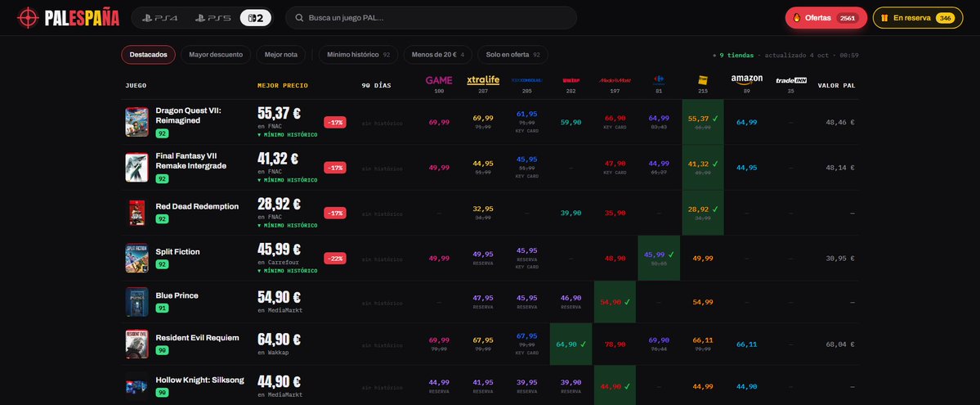
Task: Click the Wakkap price 59,90 for Dragon Quest
Action: click(x=571, y=122)
